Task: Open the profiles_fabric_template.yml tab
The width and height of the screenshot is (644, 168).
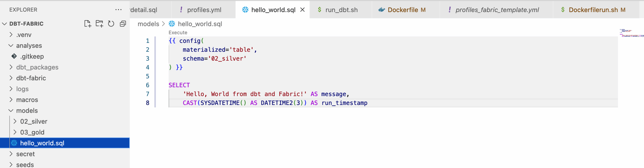Action: coord(497,10)
